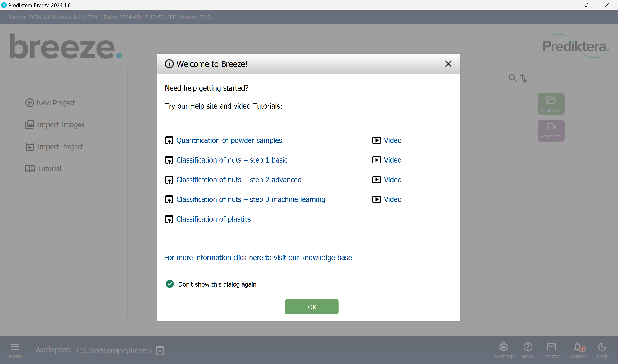Play the Quantification of powder samples video
The height and width of the screenshot is (364, 618).
[392, 140]
